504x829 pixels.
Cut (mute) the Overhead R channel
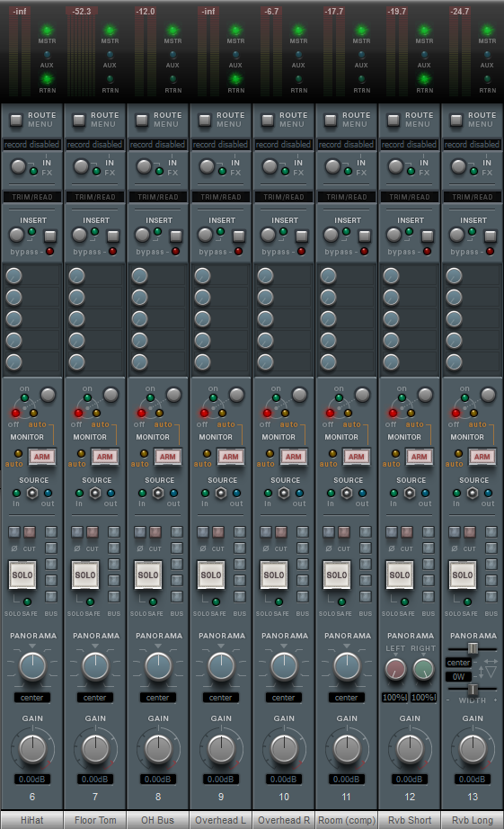tap(281, 532)
